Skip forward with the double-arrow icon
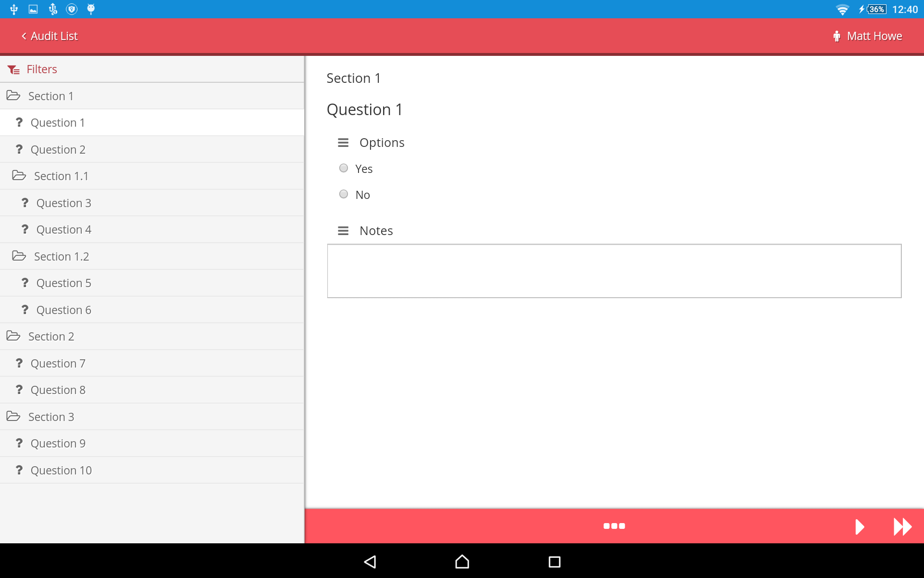This screenshot has width=924, height=578. point(902,526)
